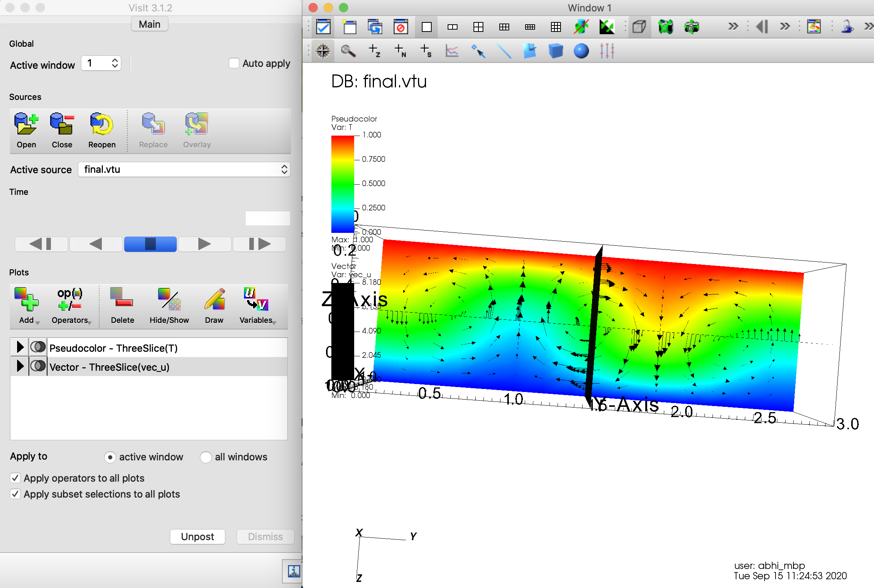Open the Variables menu
The image size is (874, 588).
click(256, 300)
